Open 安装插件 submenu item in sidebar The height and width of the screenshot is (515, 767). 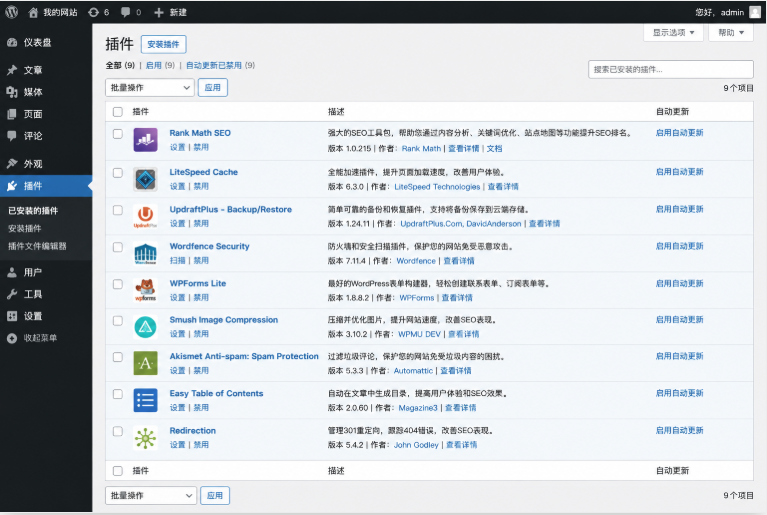[25, 228]
